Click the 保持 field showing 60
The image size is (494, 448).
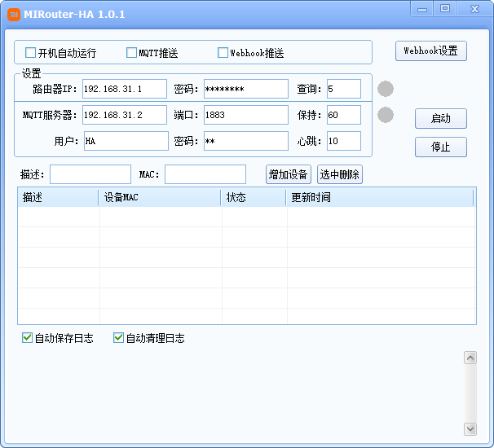344,115
